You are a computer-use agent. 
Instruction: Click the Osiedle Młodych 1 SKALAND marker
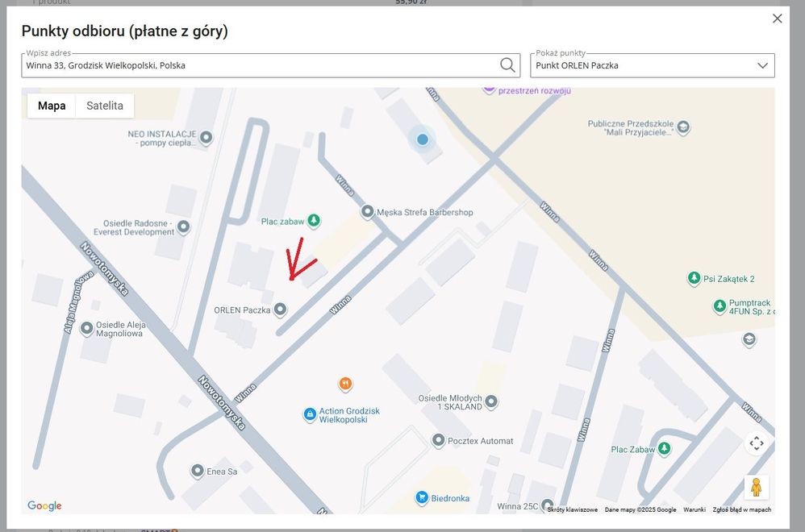(491, 401)
